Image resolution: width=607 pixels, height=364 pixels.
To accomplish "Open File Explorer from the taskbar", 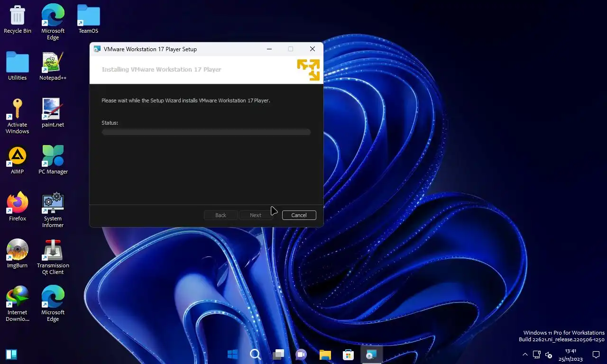I will pyautogui.click(x=325, y=354).
